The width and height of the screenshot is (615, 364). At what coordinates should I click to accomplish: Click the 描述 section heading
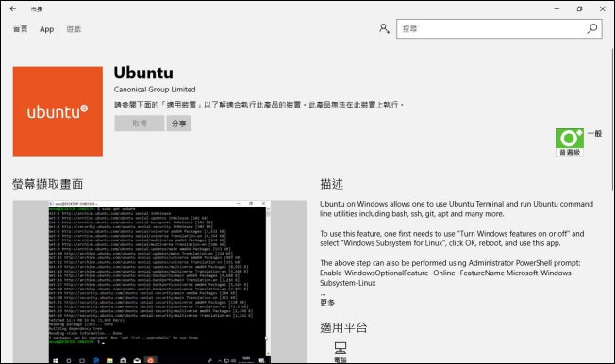coord(331,184)
